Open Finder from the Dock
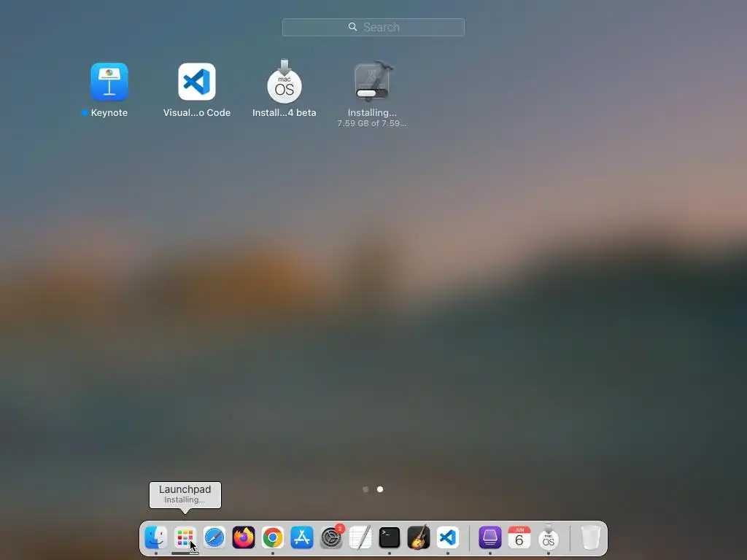Viewport: 747px width, 560px height. 156,537
